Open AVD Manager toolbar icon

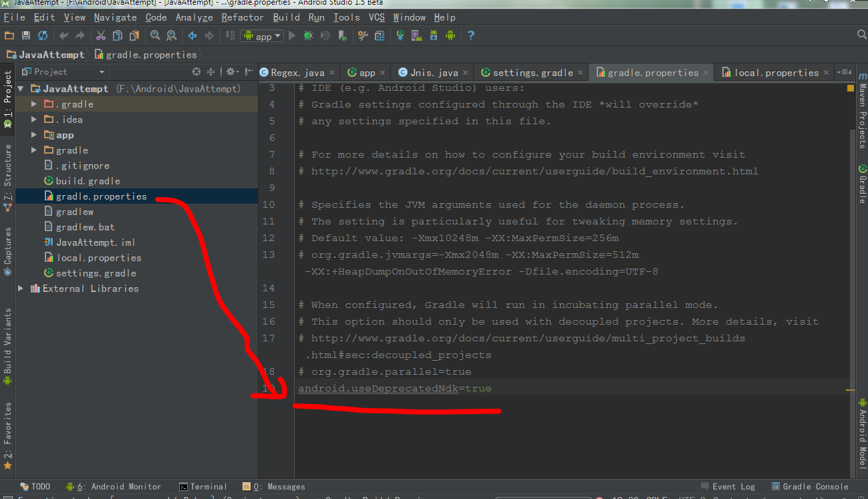417,35
